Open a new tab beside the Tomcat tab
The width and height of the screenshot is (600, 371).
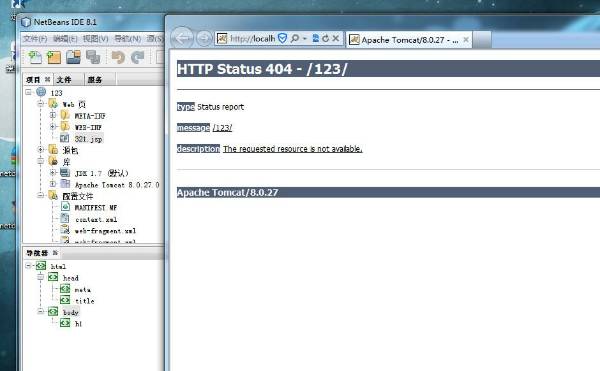482,40
